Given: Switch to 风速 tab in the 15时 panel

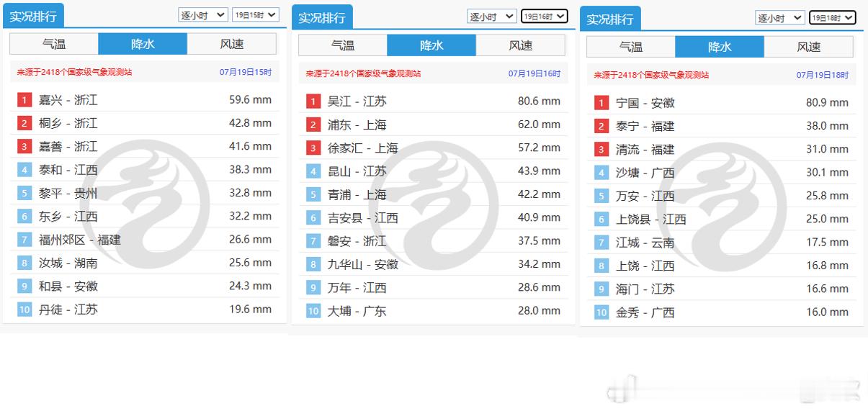Looking at the screenshot, I should (231, 44).
